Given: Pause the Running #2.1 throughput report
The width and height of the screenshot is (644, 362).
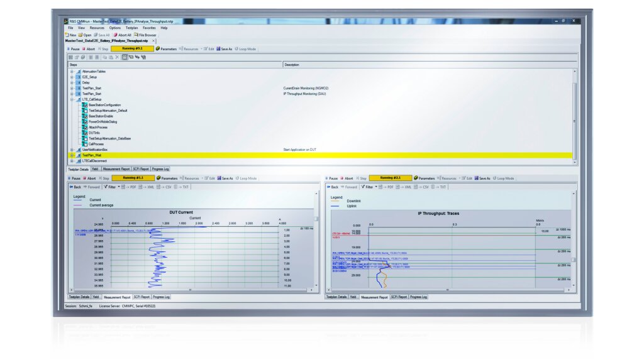Looking at the screenshot, I should click(332, 178).
